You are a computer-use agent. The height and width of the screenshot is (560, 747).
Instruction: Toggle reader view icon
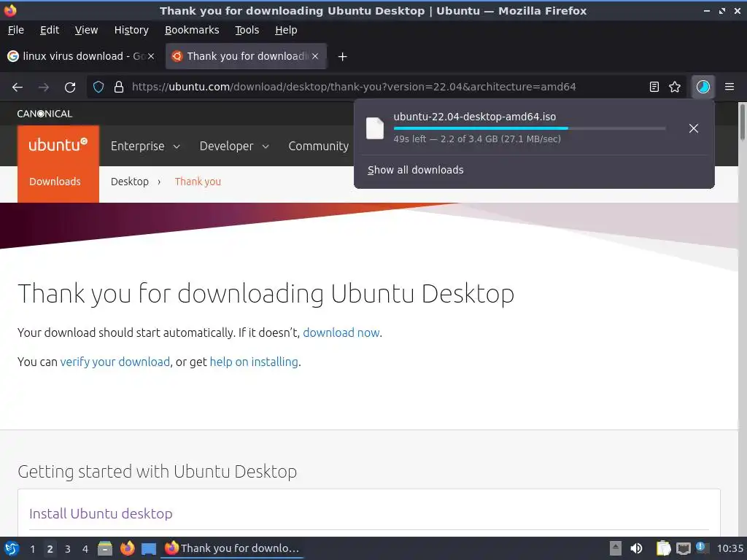[x=654, y=87]
